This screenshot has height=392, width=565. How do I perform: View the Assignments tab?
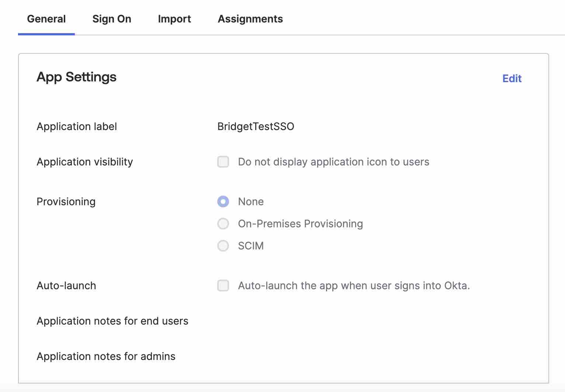pyautogui.click(x=250, y=19)
